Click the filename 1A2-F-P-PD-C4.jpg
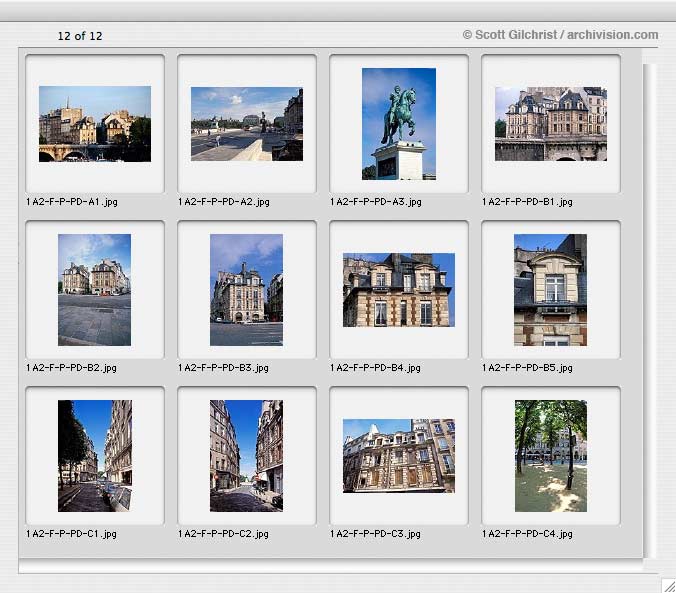Viewport: 676px width, 593px height. tap(527, 534)
